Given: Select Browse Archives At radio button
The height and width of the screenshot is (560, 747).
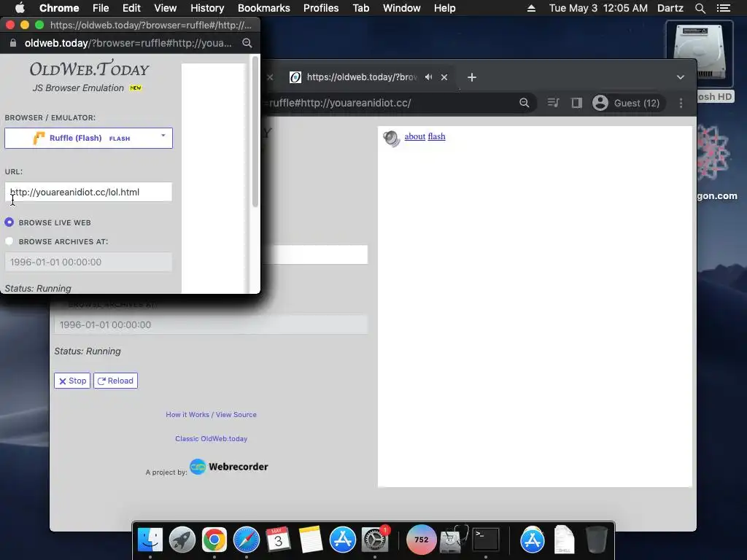Looking at the screenshot, I should [x=9, y=241].
